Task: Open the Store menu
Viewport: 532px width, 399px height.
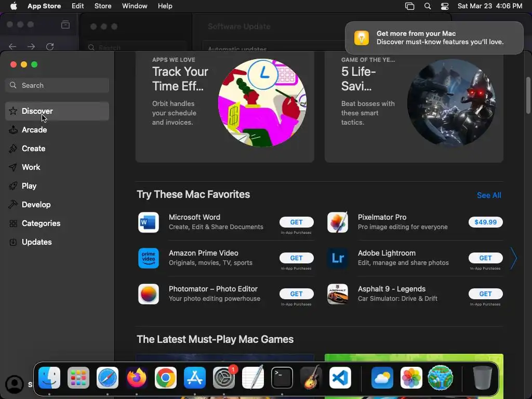Action: tap(103, 6)
